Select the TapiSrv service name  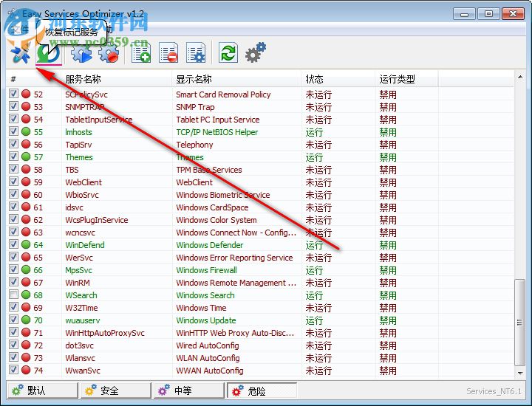pyautogui.click(x=78, y=145)
